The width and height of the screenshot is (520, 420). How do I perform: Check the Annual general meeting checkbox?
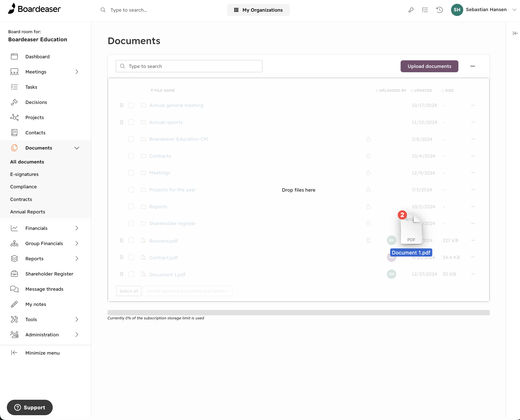pyautogui.click(x=131, y=105)
